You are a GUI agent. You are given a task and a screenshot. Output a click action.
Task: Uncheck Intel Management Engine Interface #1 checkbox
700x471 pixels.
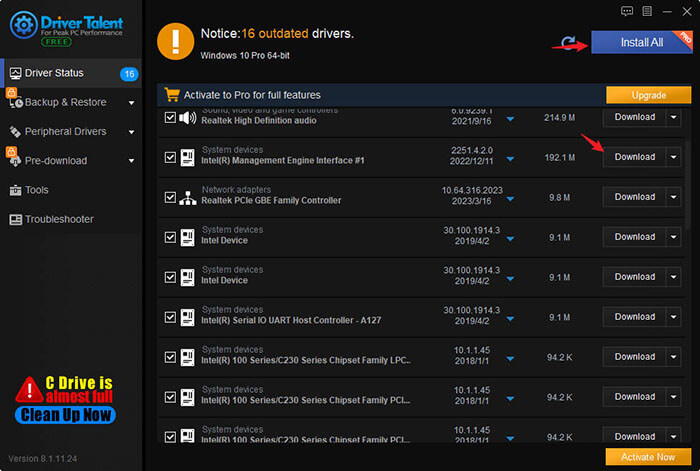coord(170,157)
